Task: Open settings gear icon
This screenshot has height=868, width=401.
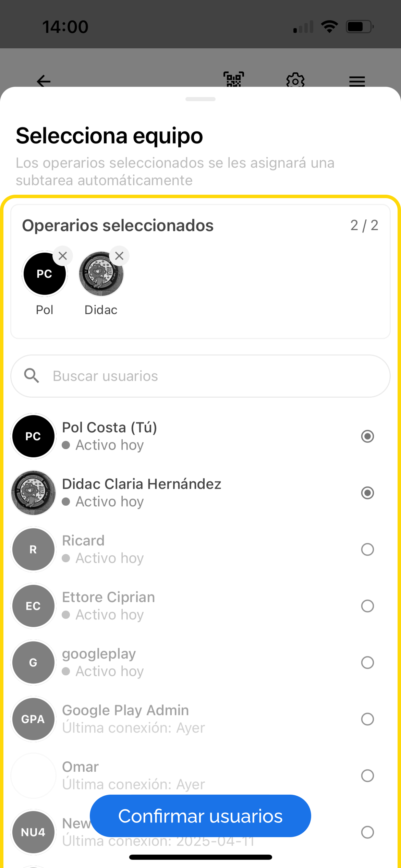Action: pos(295,81)
